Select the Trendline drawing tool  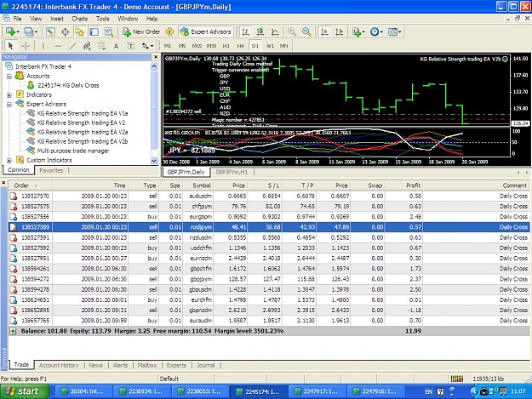(72, 45)
